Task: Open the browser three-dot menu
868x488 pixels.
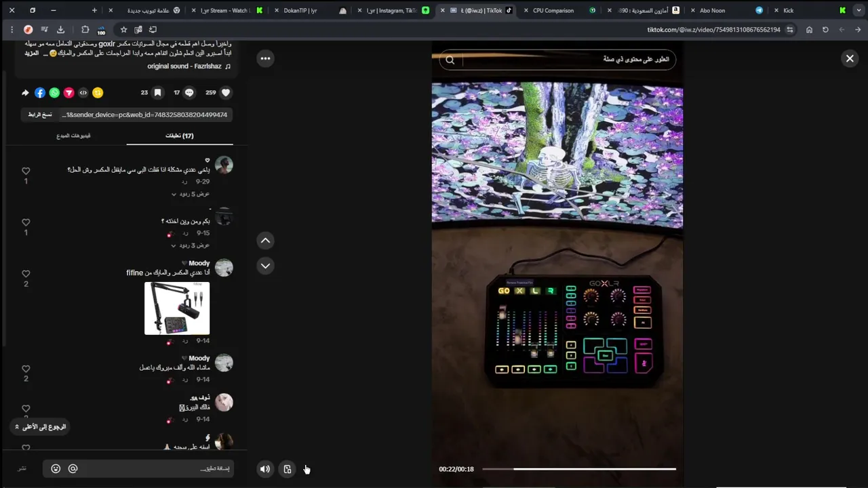Action: (x=12, y=30)
